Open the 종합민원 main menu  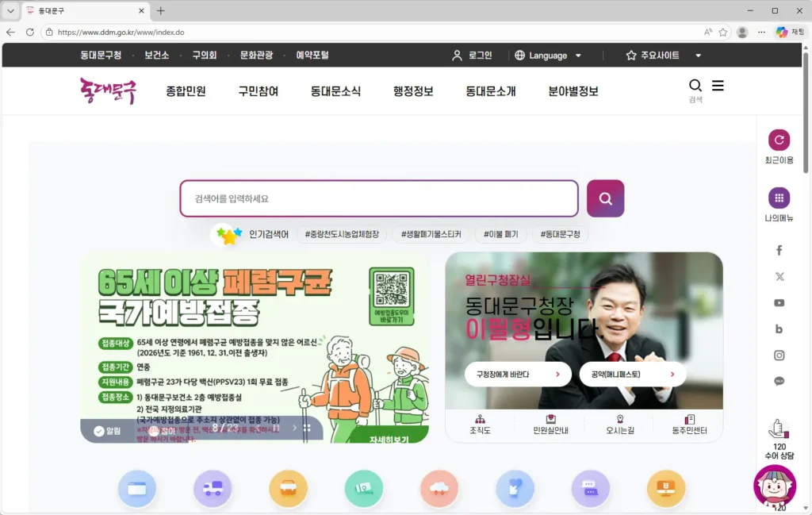coord(186,91)
